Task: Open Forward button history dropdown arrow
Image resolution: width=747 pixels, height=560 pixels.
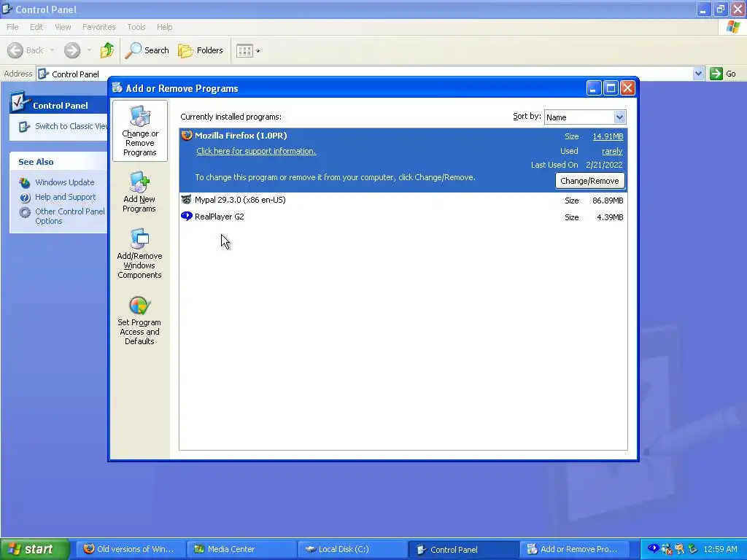Action: (89, 50)
